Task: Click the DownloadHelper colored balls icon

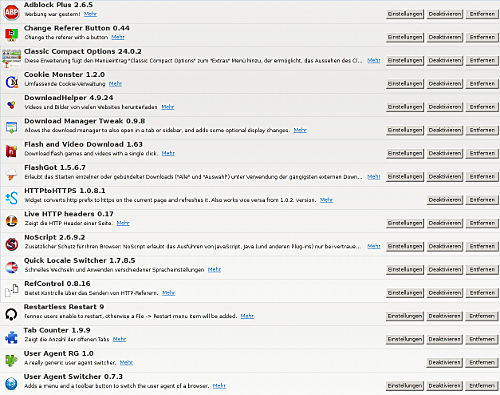Action: (x=11, y=105)
